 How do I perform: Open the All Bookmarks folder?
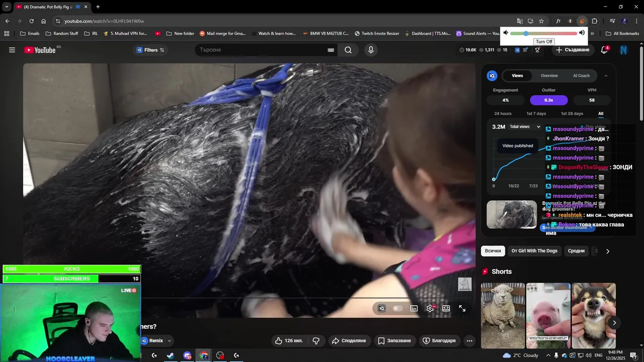click(x=622, y=34)
